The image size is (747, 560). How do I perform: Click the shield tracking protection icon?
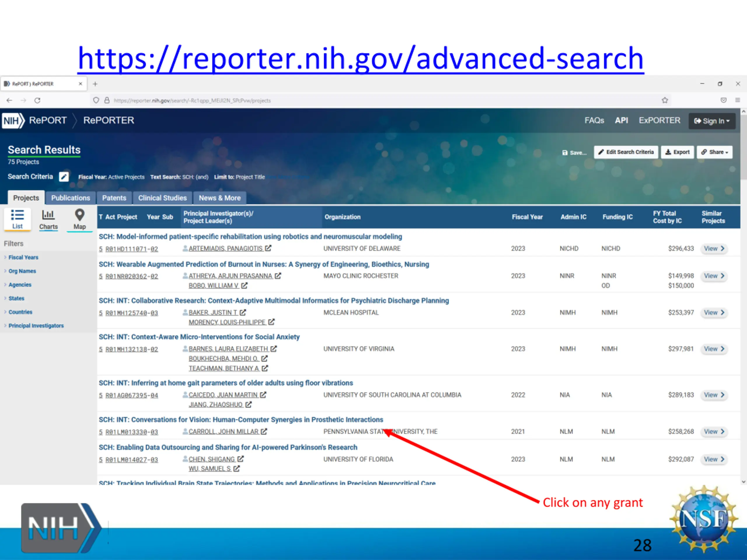(96, 100)
